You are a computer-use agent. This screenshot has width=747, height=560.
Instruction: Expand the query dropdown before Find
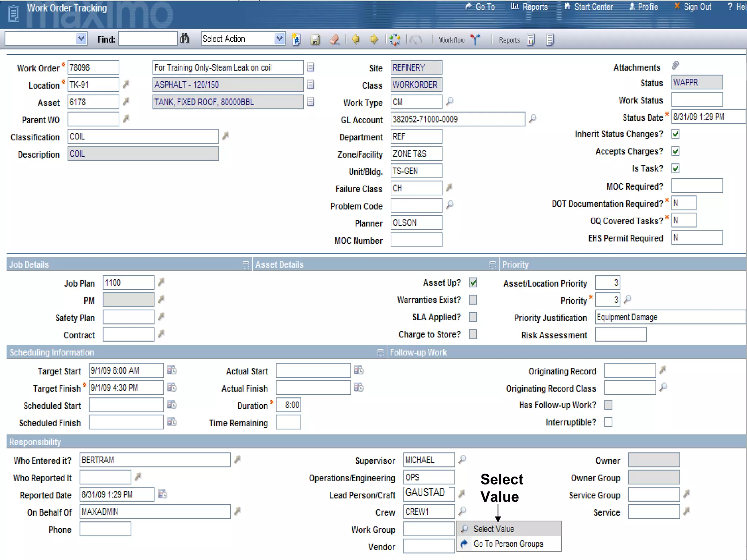[x=81, y=39]
